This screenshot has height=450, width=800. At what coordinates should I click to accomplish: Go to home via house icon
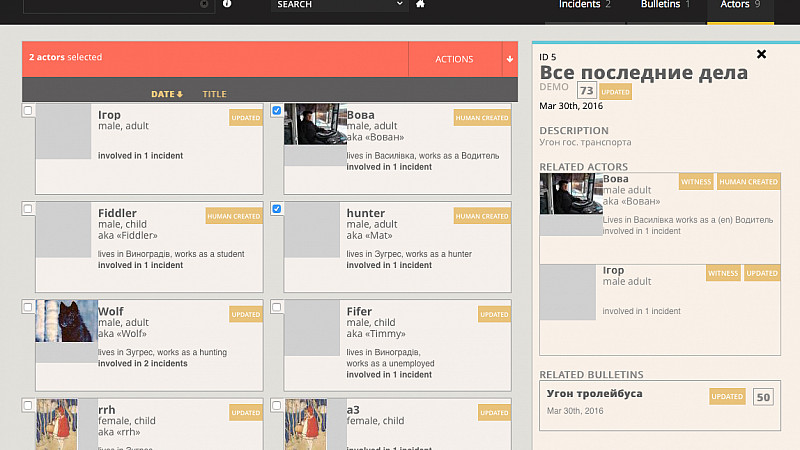pos(420,4)
